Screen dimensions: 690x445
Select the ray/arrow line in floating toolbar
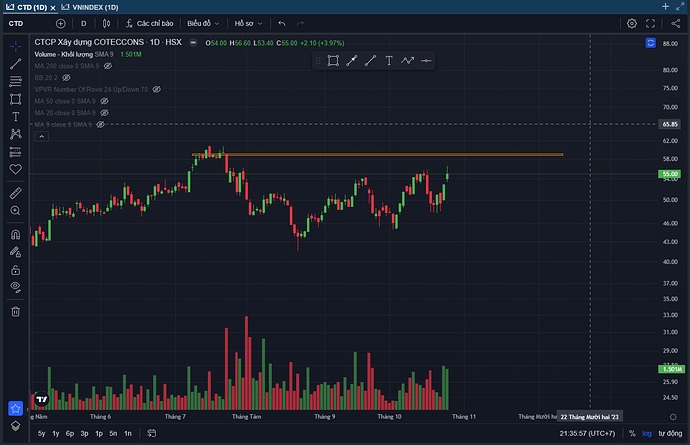(352, 61)
